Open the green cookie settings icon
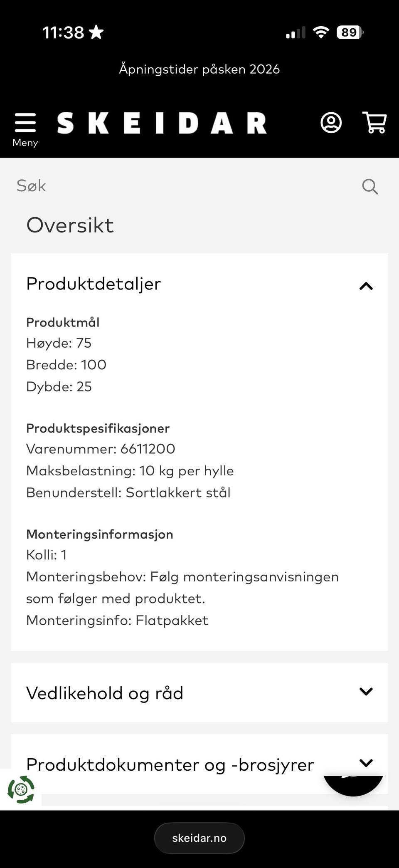399x868 pixels. (21, 789)
